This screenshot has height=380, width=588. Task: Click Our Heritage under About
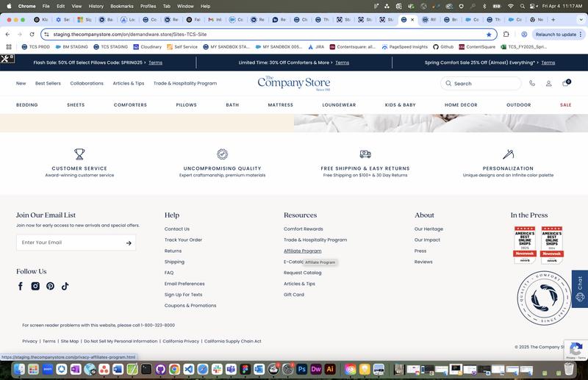point(429,229)
